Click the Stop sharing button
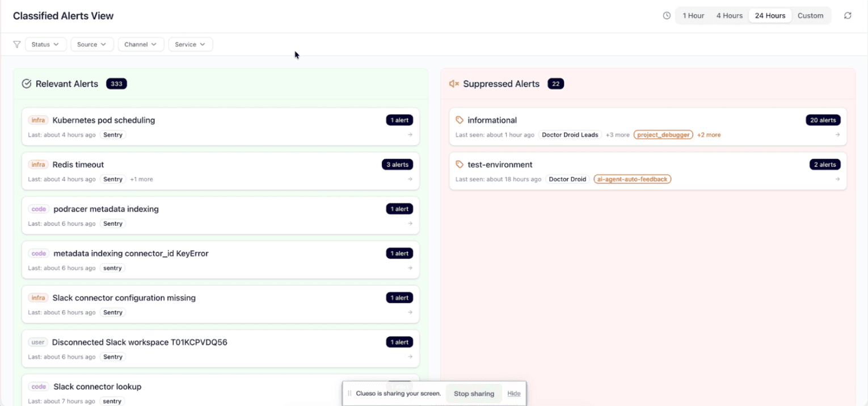 click(474, 393)
